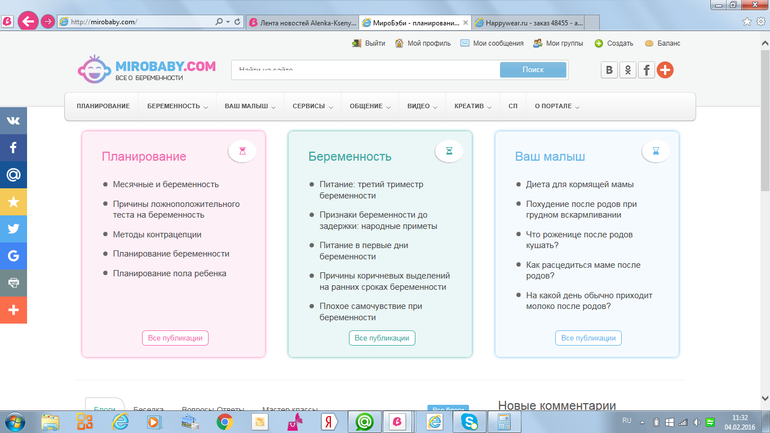Click the VK share icon in left sidebar
Image resolution: width=770 pixels, height=433 pixels.
13,119
